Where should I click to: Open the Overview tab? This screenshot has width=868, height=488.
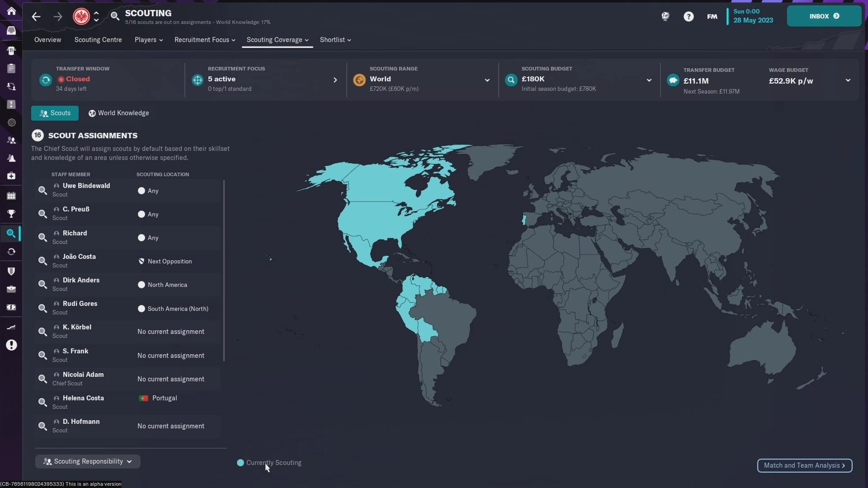pos(47,40)
